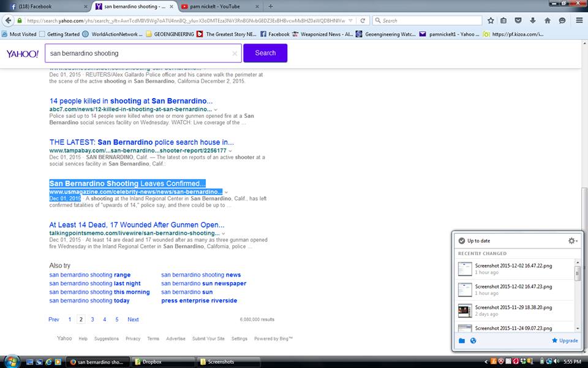The height and width of the screenshot is (368, 588).
Task: Open The Greatest Story NE... bookmark
Action: 227,34
